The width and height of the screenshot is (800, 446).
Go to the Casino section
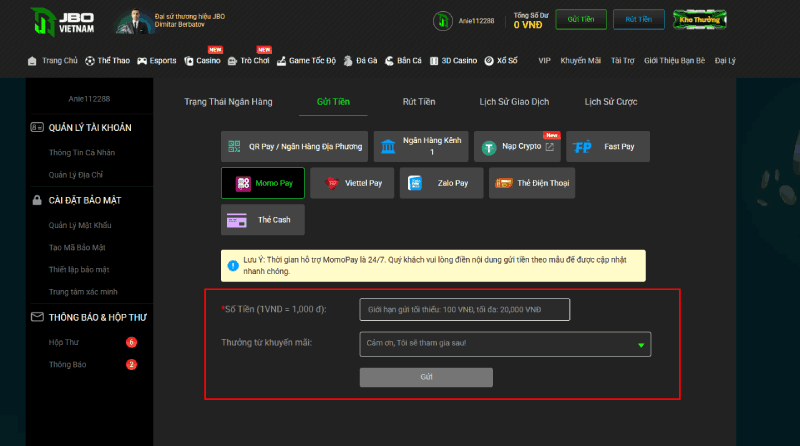point(203,61)
